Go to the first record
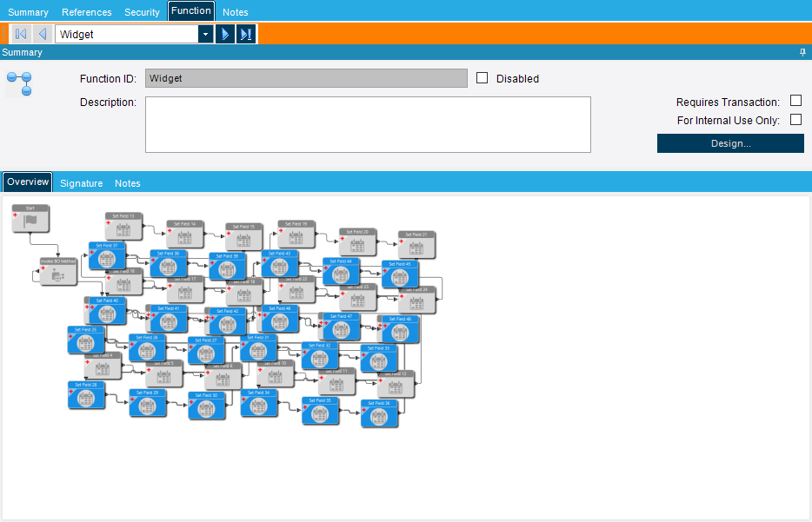 click(x=21, y=34)
